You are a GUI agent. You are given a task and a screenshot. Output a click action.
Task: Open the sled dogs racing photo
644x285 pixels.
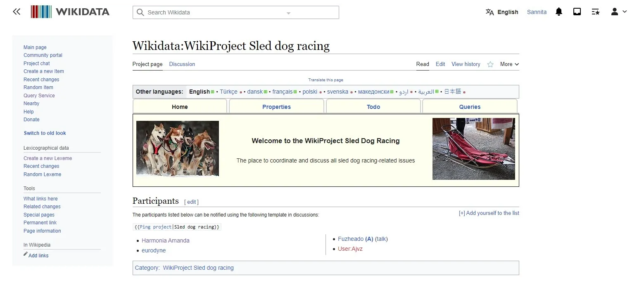(x=178, y=148)
